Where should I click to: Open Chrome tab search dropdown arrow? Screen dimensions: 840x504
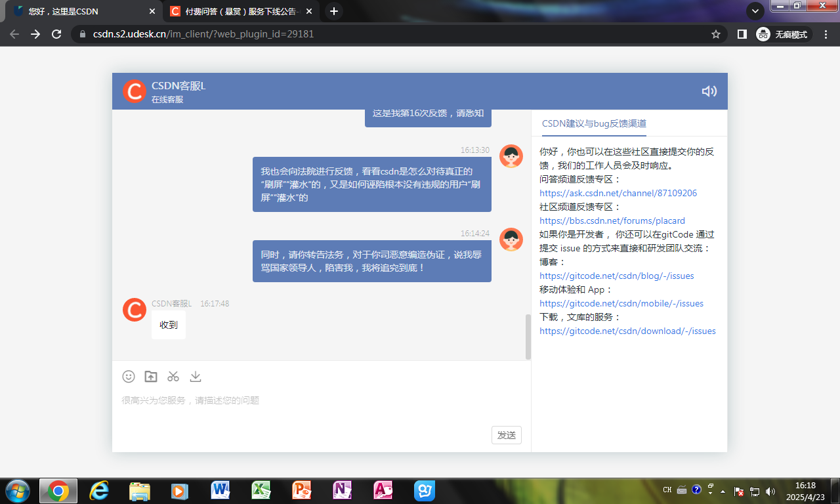pos(755,11)
